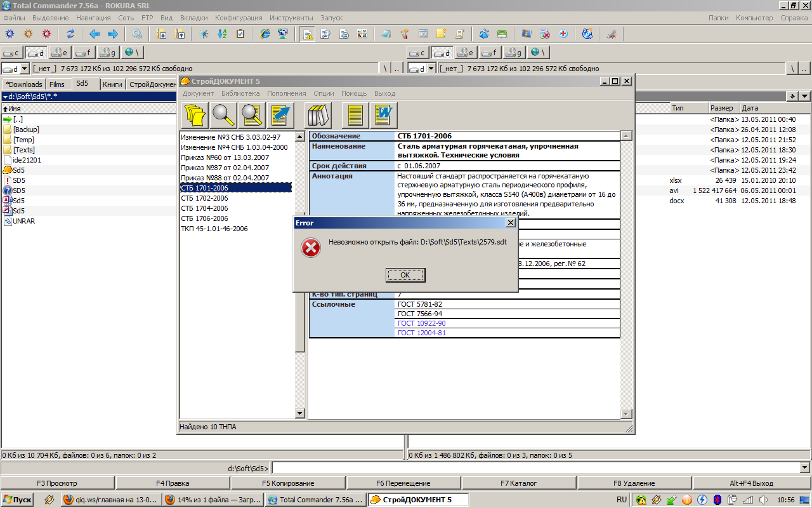This screenshot has height=508, width=812.
Task: Click F8 Удаление button
Action: click(634, 483)
